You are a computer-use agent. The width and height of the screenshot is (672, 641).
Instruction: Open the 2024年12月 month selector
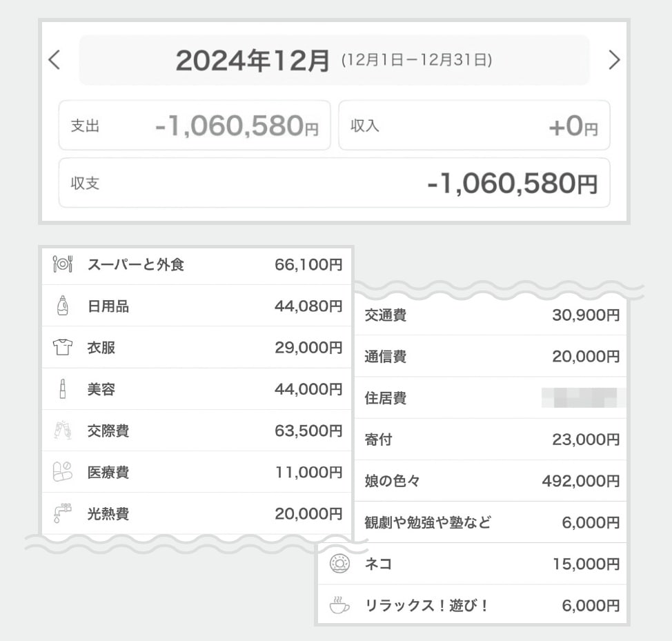point(334,61)
